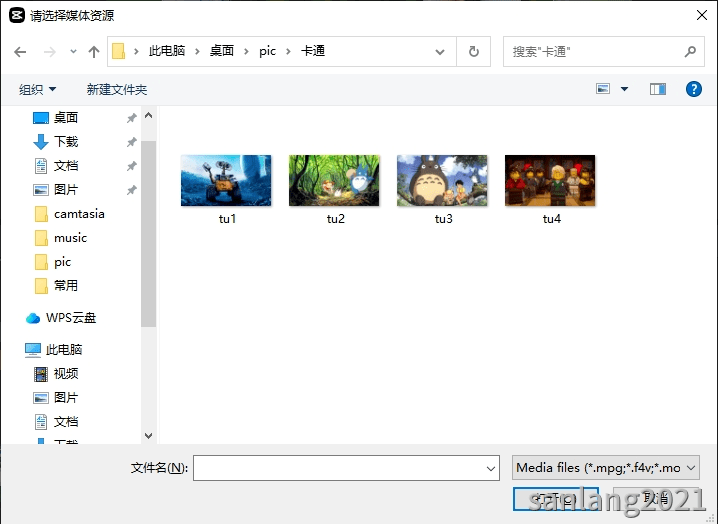This screenshot has height=524, width=718.
Task: Refresh the current folder
Action: (x=473, y=51)
